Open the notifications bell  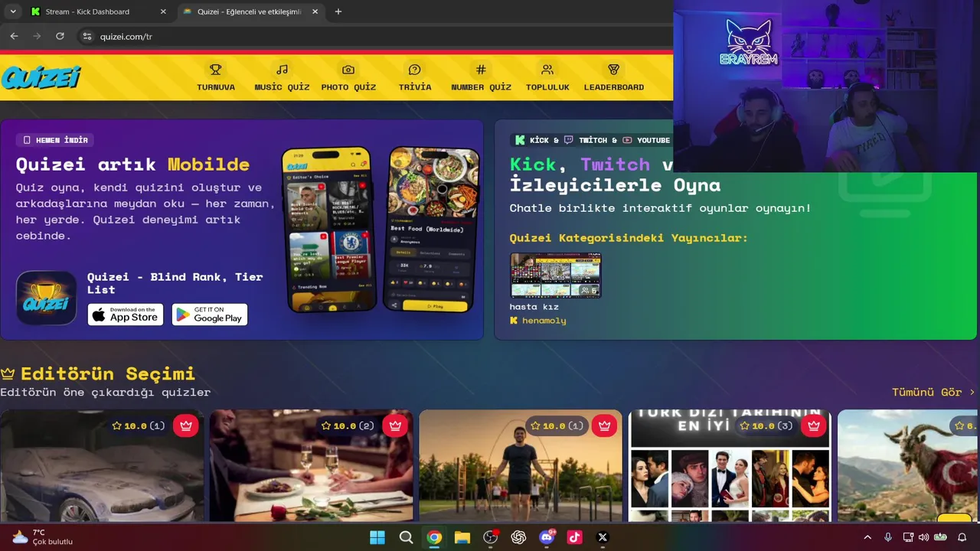coord(962,537)
